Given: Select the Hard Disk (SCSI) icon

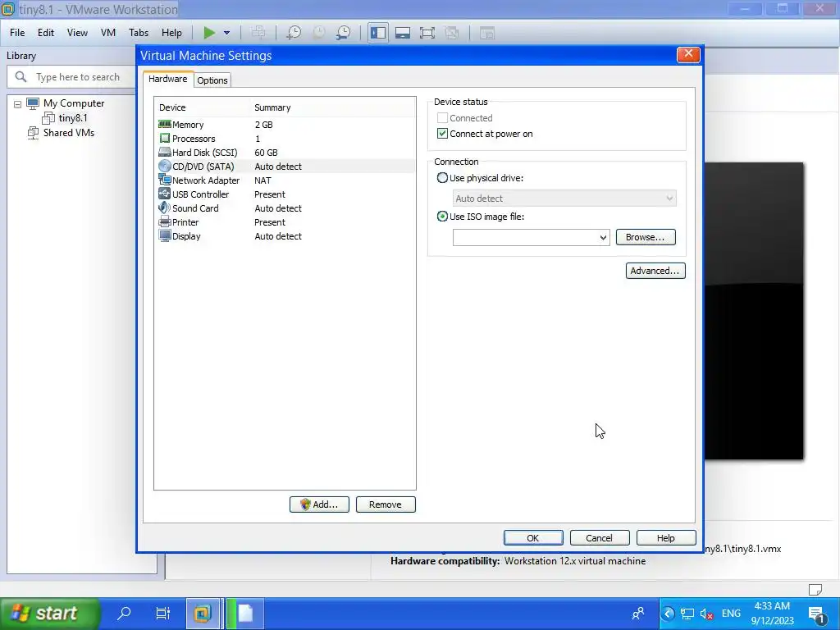Looking at the screenshot, I should coord(164,152).
